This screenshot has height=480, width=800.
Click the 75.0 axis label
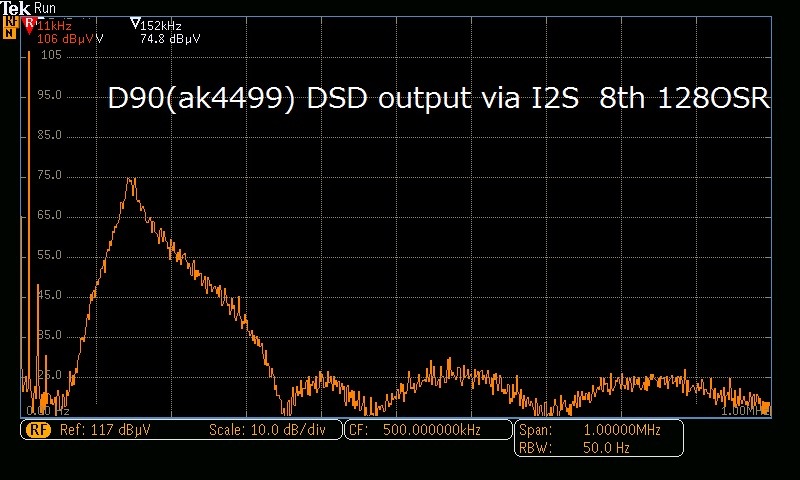49,175
